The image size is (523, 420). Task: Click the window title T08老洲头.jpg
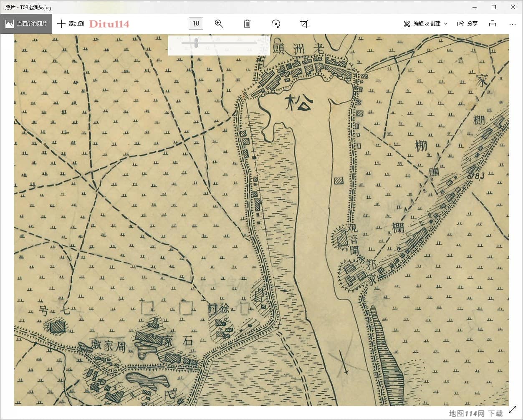pos(28,7)
